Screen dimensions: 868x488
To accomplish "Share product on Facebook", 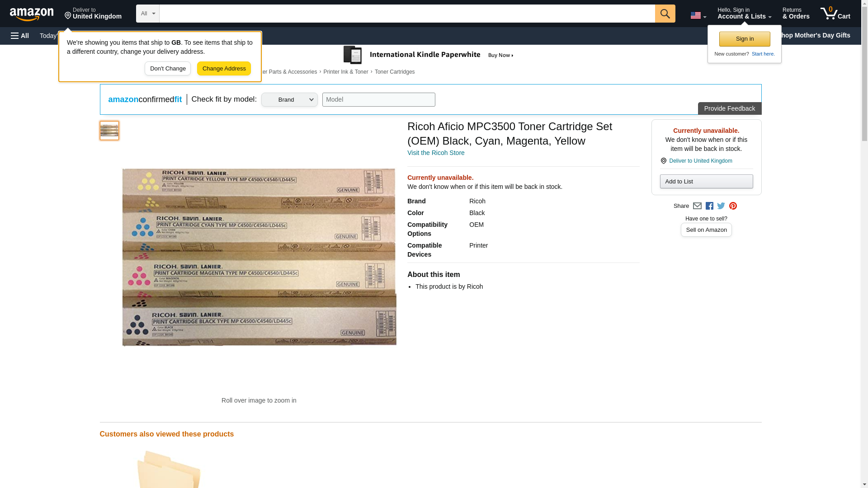I will pyautogui.click(x=709, y=206).
